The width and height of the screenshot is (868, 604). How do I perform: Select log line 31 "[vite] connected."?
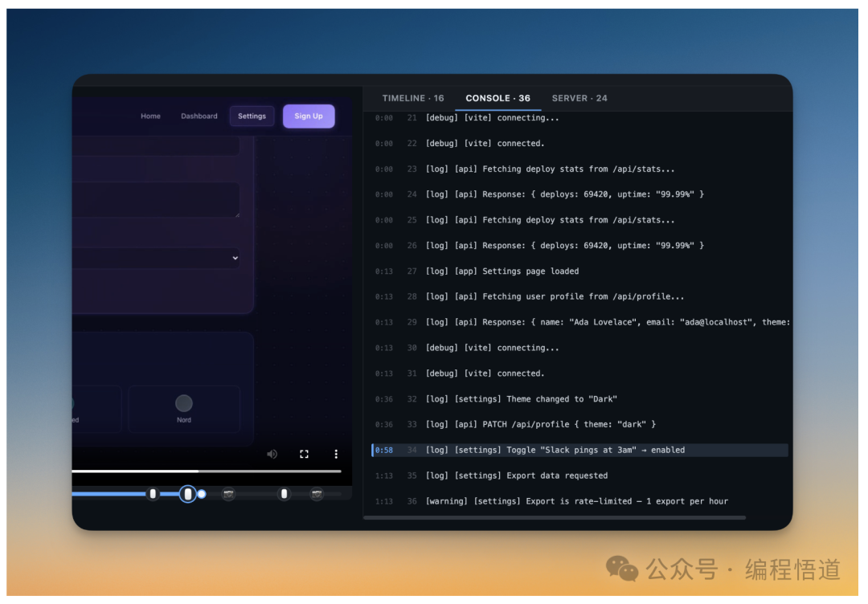click(579, 373)
